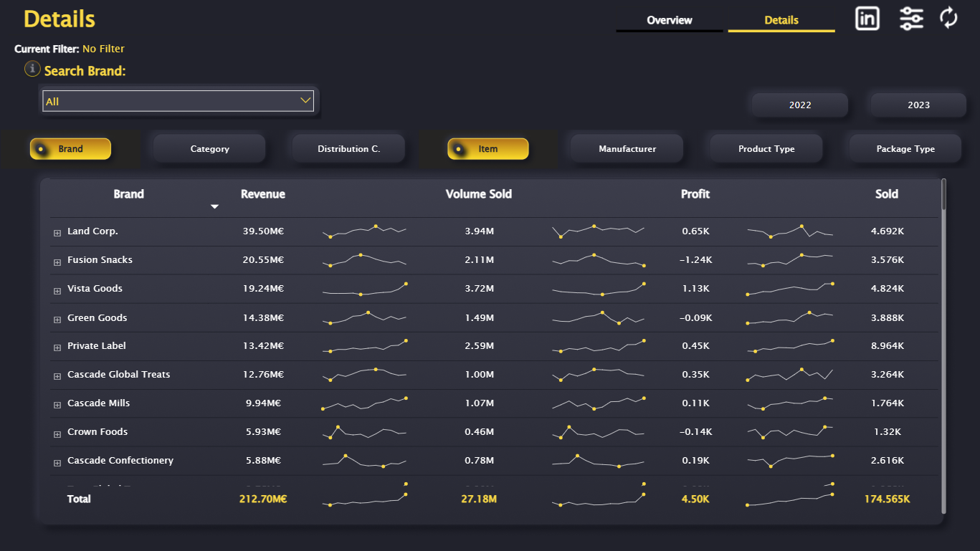The image size is (980, 551).
Task: Toggle the Item grouping button
Action: [488, 149]
